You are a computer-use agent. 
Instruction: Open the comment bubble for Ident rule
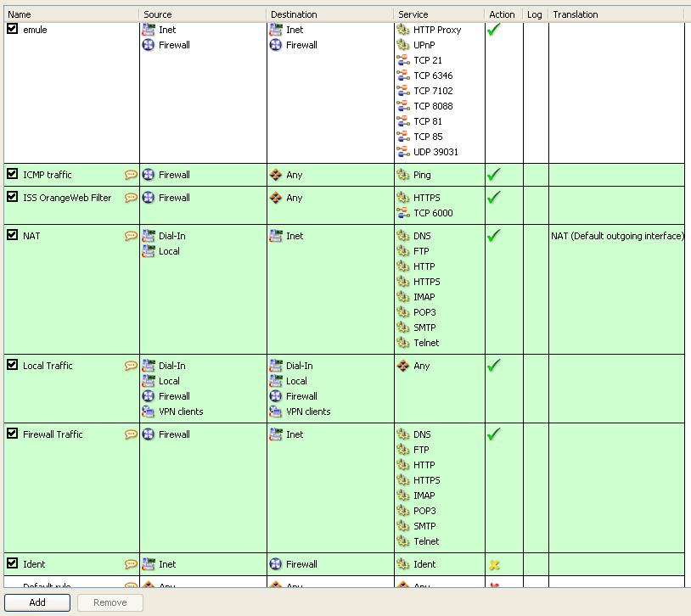131,564
